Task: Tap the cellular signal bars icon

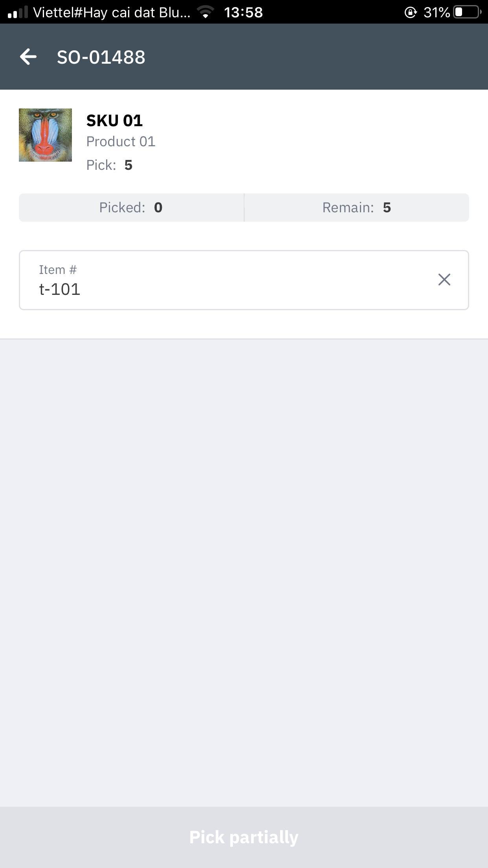Action: click(x=18, y=12)
